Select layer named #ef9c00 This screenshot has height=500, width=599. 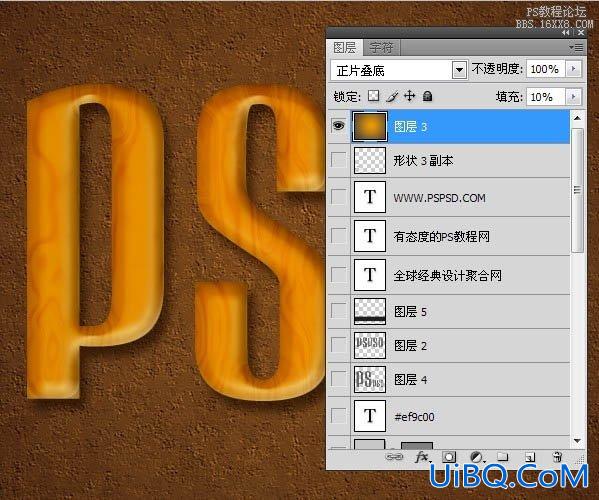click(x=414, y=416)
